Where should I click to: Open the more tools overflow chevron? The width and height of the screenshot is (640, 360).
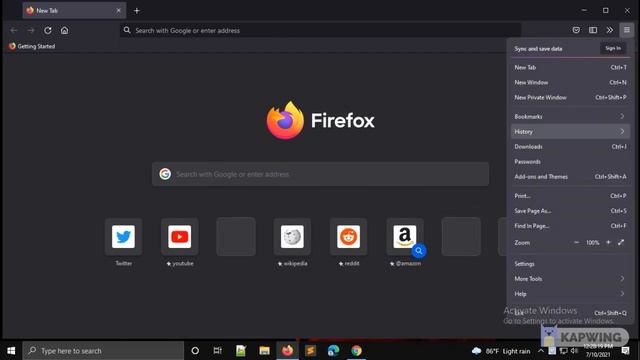(x=609, y=30)
